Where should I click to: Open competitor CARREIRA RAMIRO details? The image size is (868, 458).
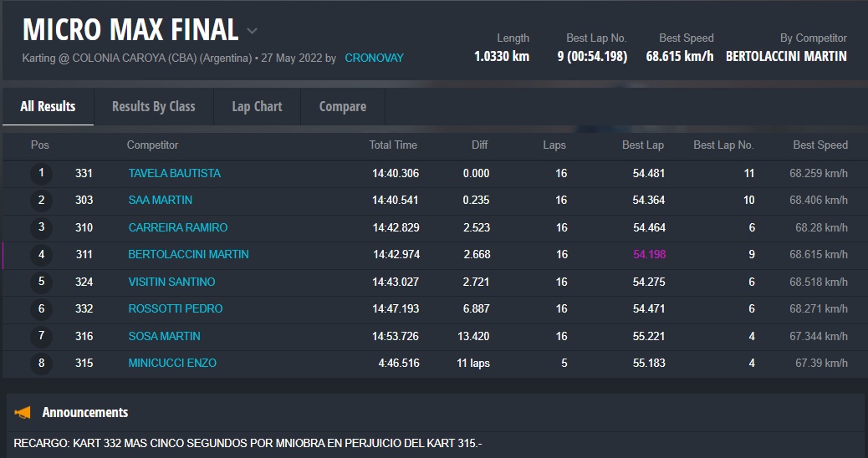[x=177, y=228]
